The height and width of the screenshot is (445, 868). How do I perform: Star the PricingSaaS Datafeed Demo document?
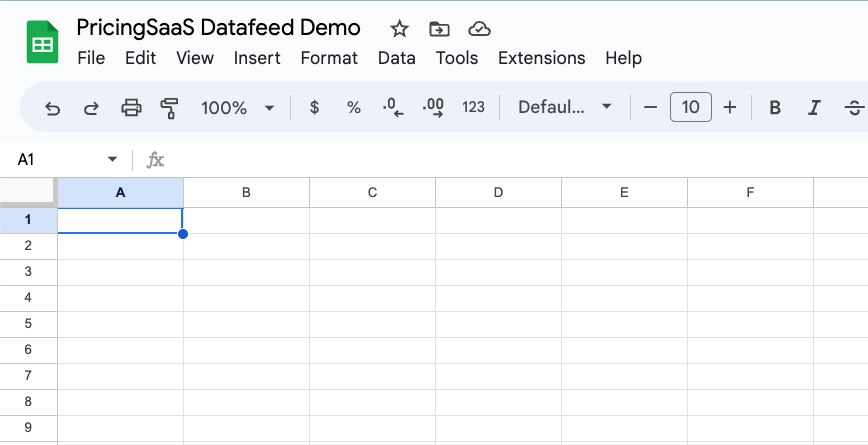tap(399, 28)
